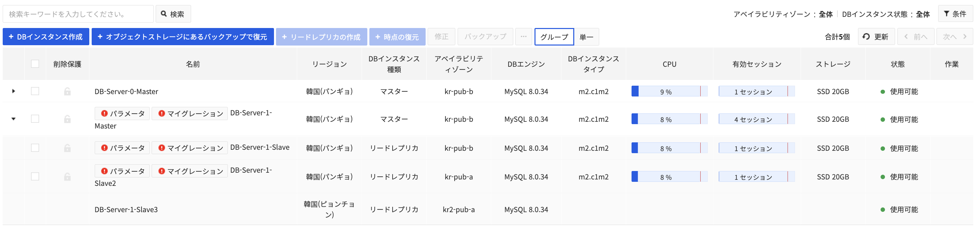Viewport: 980px width, 226px height.
Task: Click マイグレーション warning badge on DB-Server-1-Master
Action: click(190, 113)
